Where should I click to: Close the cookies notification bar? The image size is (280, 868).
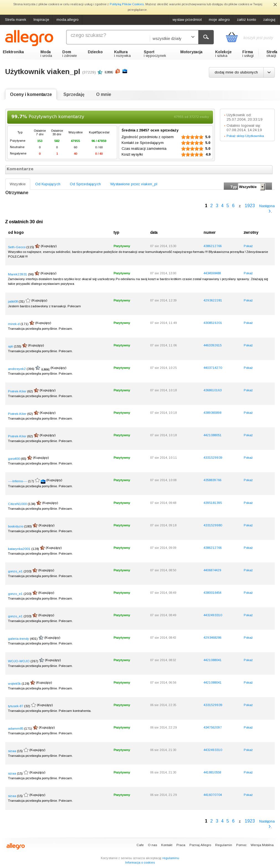[275, 5]
